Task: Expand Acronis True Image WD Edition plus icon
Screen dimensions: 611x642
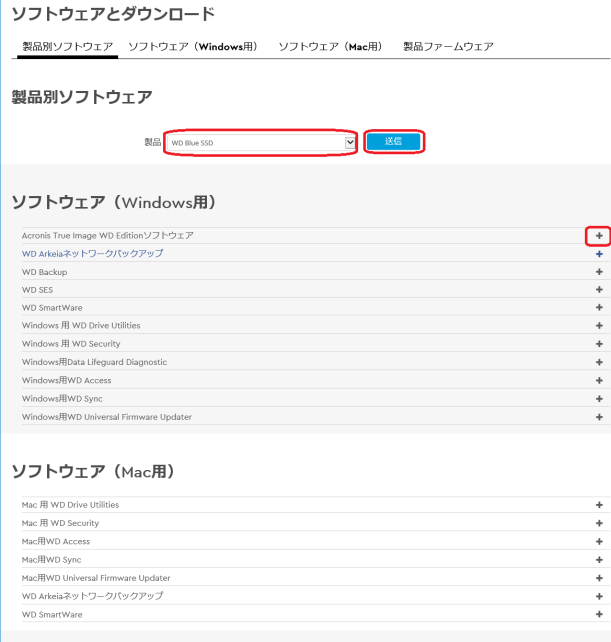Action: 599,236
